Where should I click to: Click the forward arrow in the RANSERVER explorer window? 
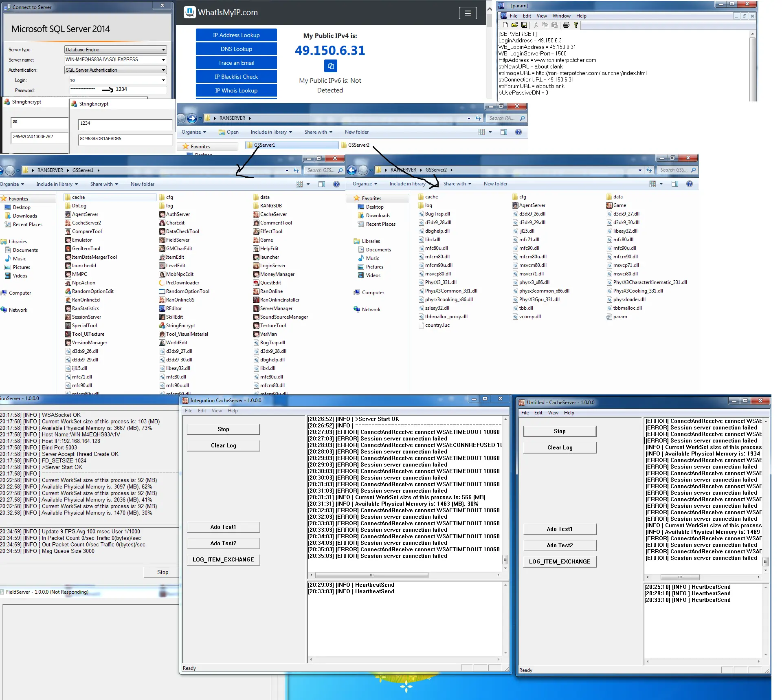click(x=192, y=118)
